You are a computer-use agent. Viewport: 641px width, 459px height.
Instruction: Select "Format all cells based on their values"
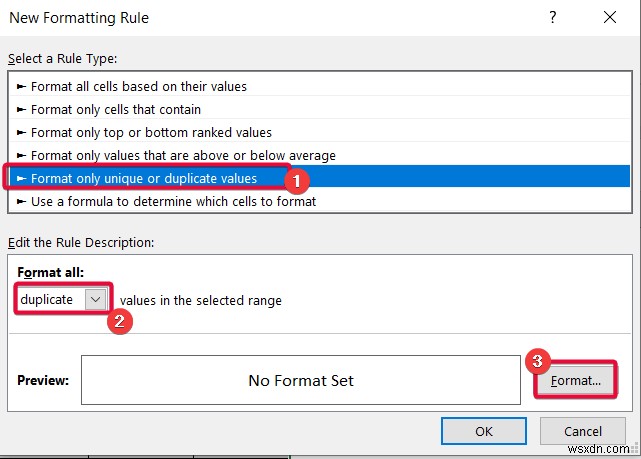(139, 87)
